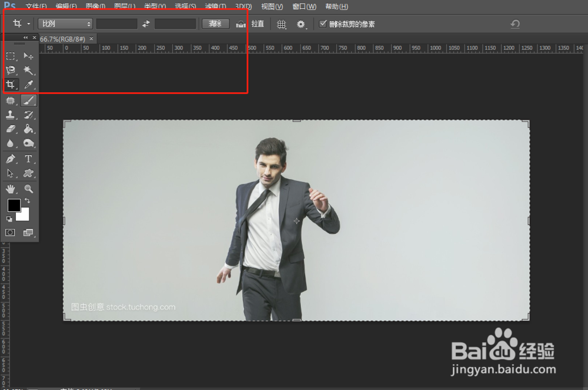Click the background white color swatch
588x390 pixels.
pos(25,216)
